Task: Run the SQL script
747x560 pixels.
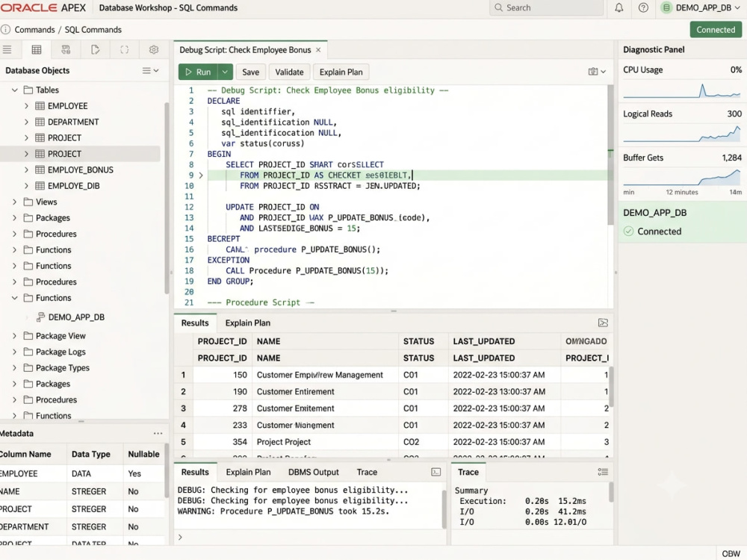Action: (198, 72)
